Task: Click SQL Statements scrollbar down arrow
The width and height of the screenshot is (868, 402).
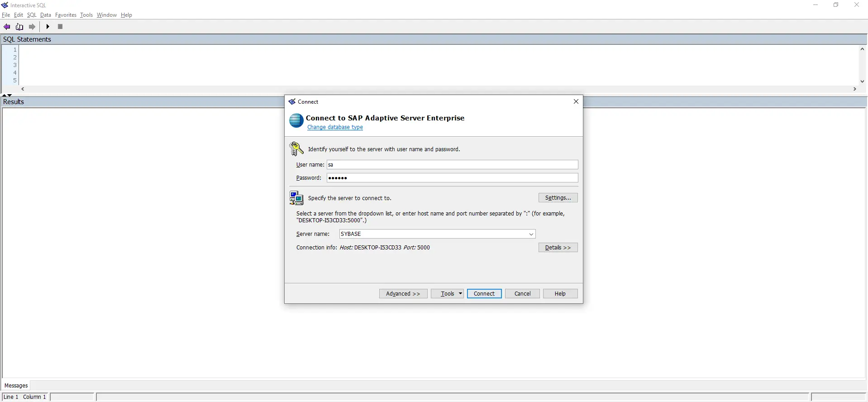Action: tap(862, 81)
